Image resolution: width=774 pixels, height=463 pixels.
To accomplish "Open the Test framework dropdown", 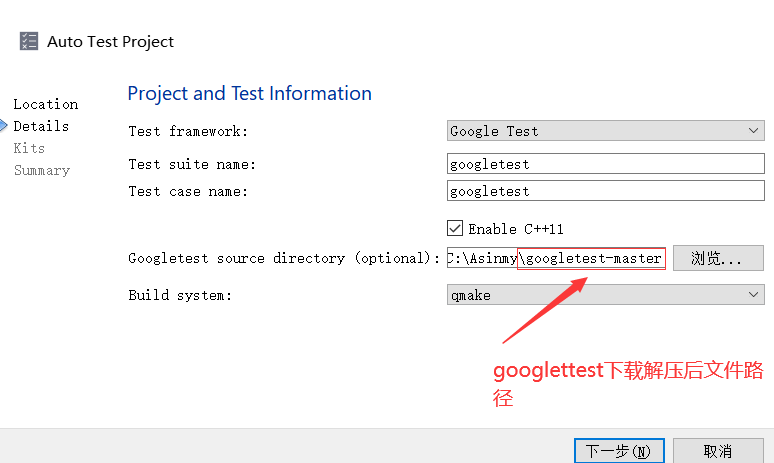I will pos(606,131).
